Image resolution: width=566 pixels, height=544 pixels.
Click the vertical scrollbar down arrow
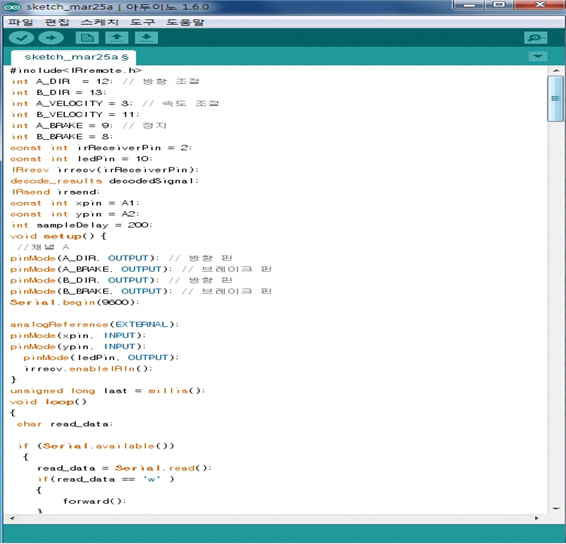coord(556,509)
